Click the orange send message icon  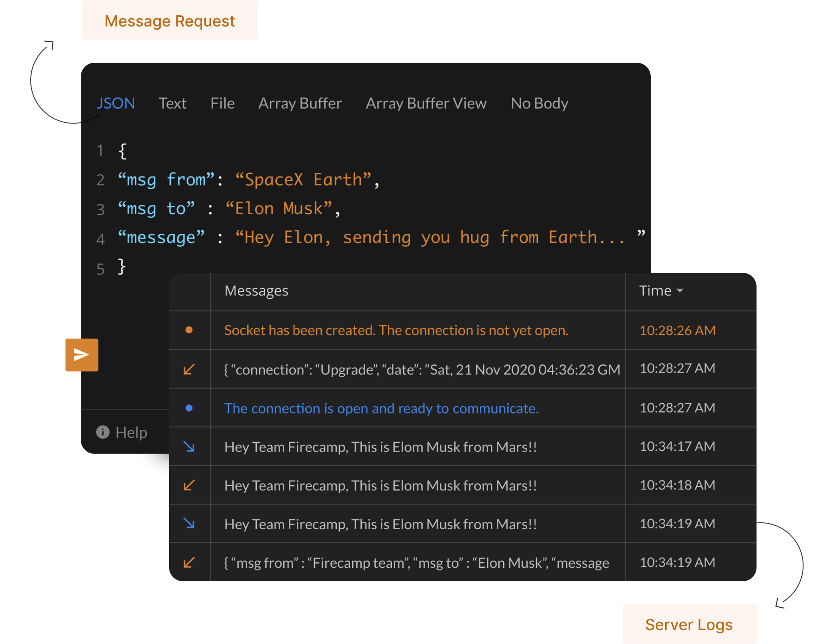[x=82, y=355]
